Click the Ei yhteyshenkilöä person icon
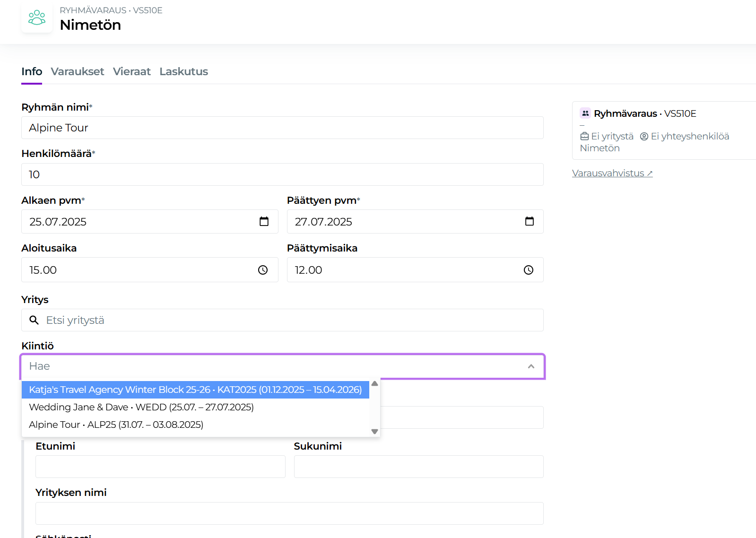Viewport: 756px width, 538px height. [644, 137]
